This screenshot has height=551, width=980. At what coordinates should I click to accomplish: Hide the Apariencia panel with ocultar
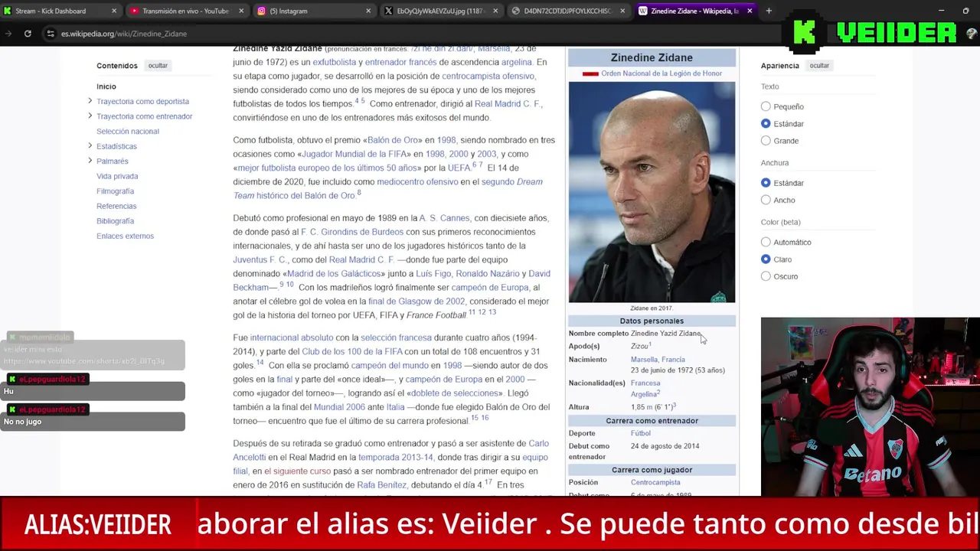click(x=819, y=66)
